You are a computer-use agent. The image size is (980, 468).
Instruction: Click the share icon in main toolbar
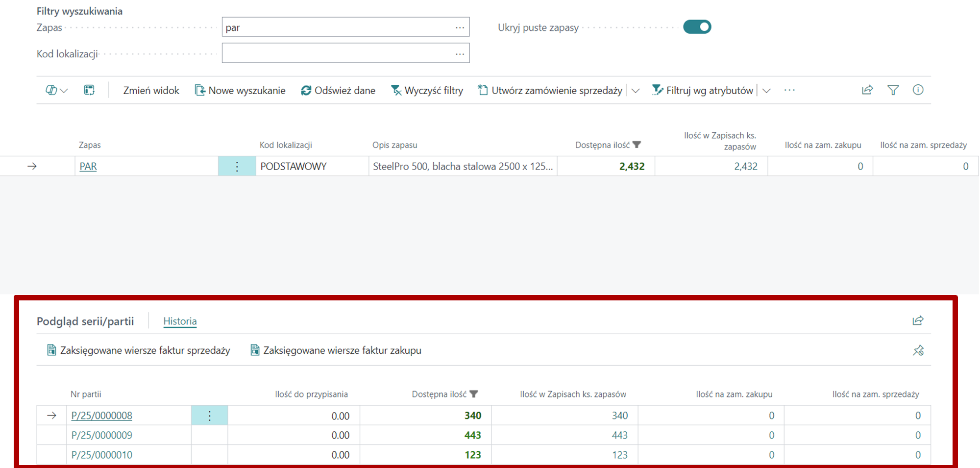click(867, 90)
